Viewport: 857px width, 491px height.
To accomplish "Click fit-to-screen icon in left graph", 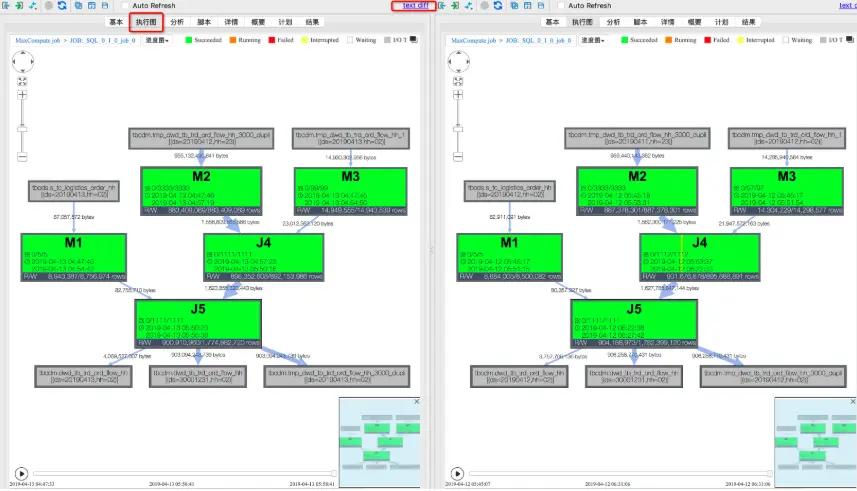I will coord(22,81).
